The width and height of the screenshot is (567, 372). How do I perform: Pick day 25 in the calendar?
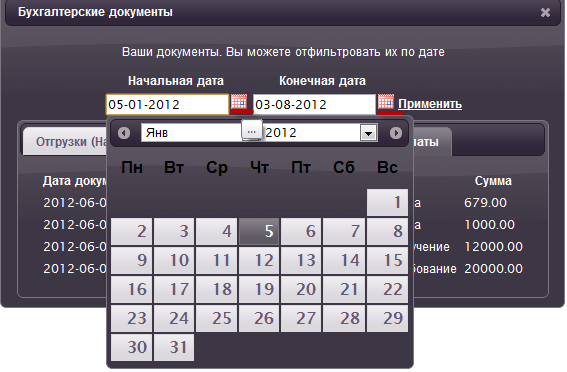[x=217, y=318]
